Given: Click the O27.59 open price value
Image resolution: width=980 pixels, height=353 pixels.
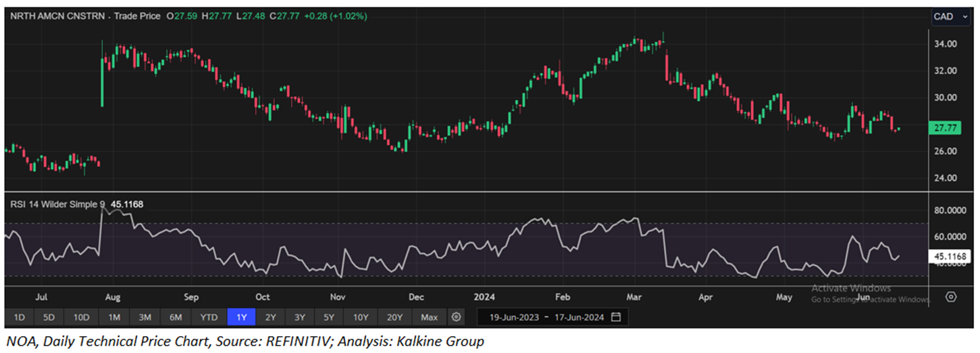Looking at the screenshot, I should point(183,16).
